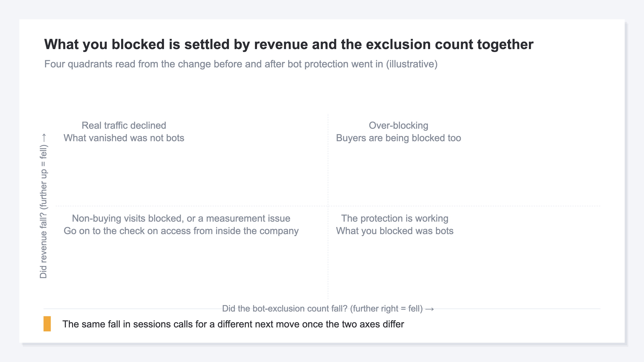The width and height of the screenshot is (644, 362).
Task: Click the 'Four quadrants read from' subtitle
Action: [x=241, y=64]
